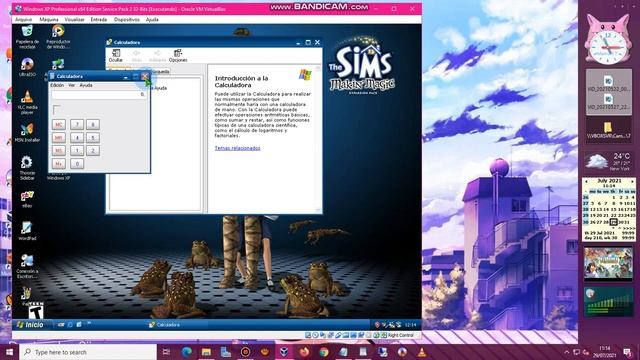Click calculator digit 2 key
640x360 pixels.
pyautogui.click(x=93, y=151)
